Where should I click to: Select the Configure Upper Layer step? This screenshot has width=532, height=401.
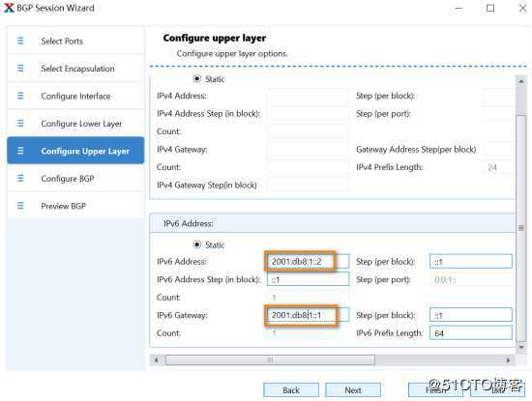click(75, 151)
